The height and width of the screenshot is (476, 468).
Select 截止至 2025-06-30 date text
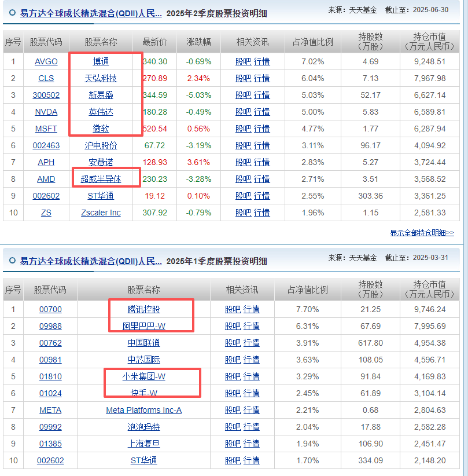pyautogui.click(x=417, y=10)
